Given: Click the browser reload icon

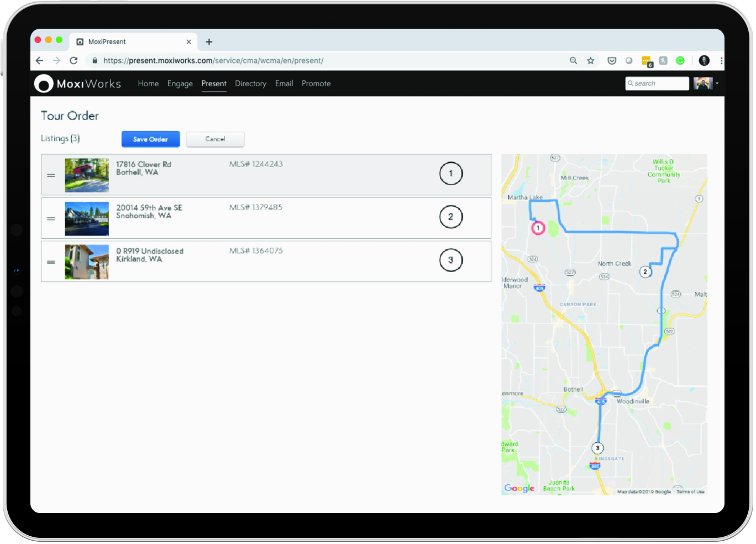Looking at the screenshot, I should point(73,60).
